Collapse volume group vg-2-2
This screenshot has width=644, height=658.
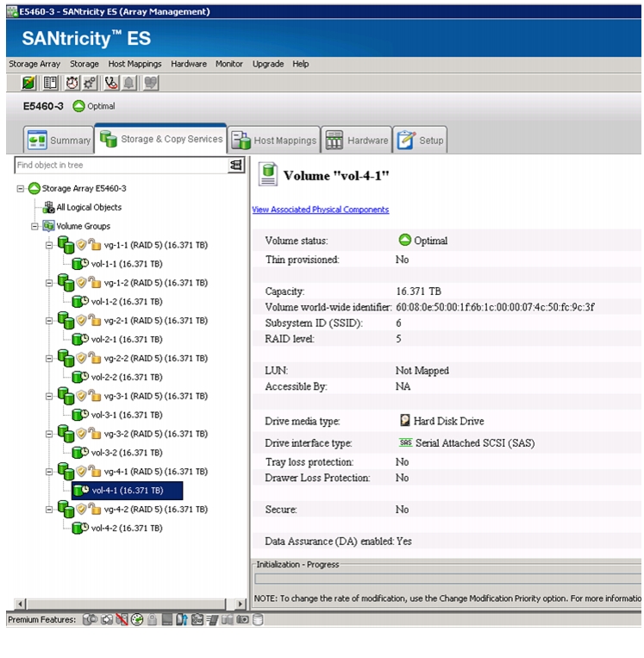click(49, 359)
